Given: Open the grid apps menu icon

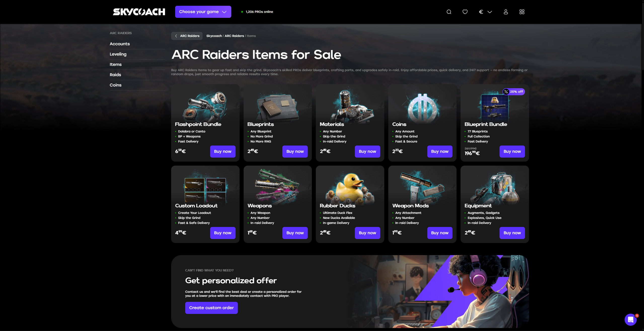Looking at the screenshot, I should pyautogui.click(x=522, y=12).
